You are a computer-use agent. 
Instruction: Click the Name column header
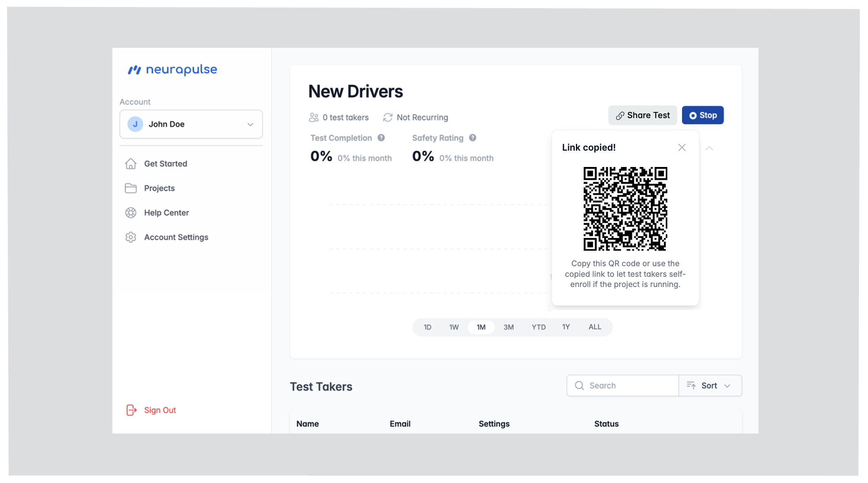click(308, 424)
